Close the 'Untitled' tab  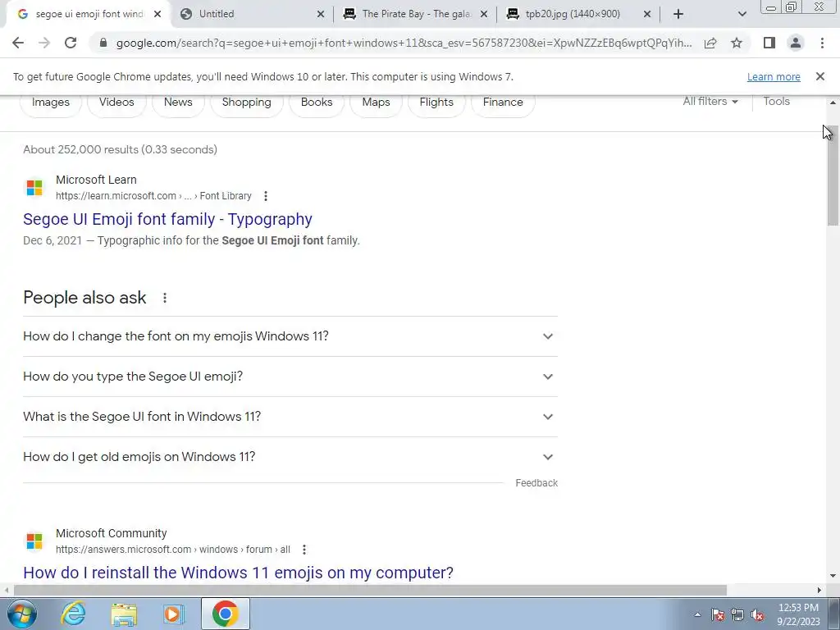coord(321,14)
